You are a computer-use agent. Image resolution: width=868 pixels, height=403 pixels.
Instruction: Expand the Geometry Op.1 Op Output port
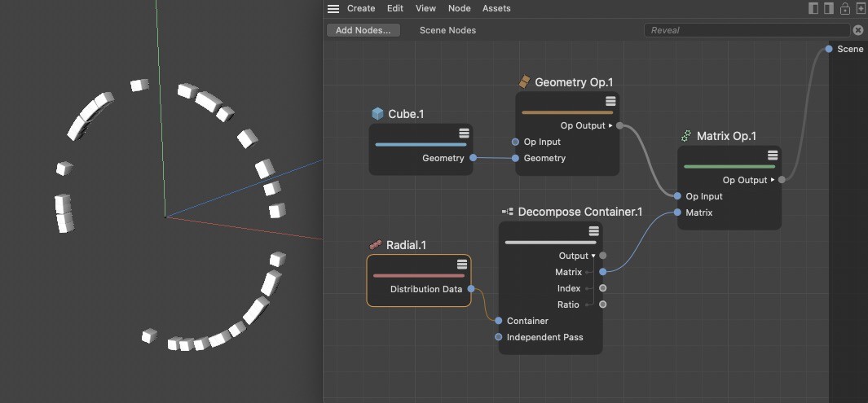click(610, 125)
